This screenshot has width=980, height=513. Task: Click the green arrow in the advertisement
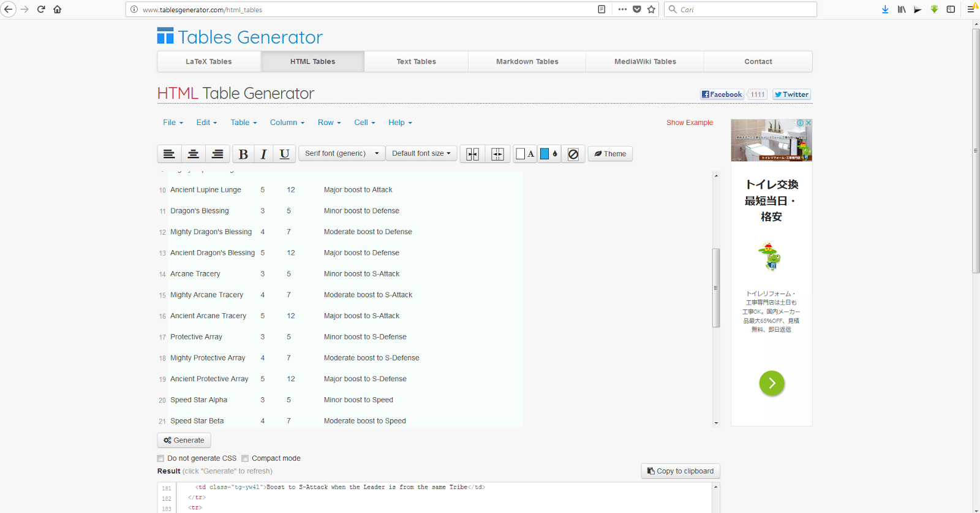pos(772,383)
